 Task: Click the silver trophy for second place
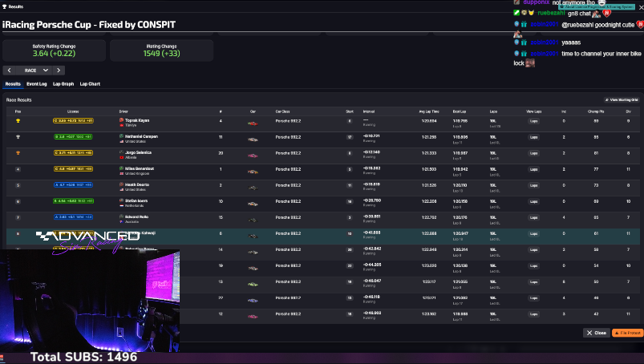pyautogui.click(x=18, y=137)
